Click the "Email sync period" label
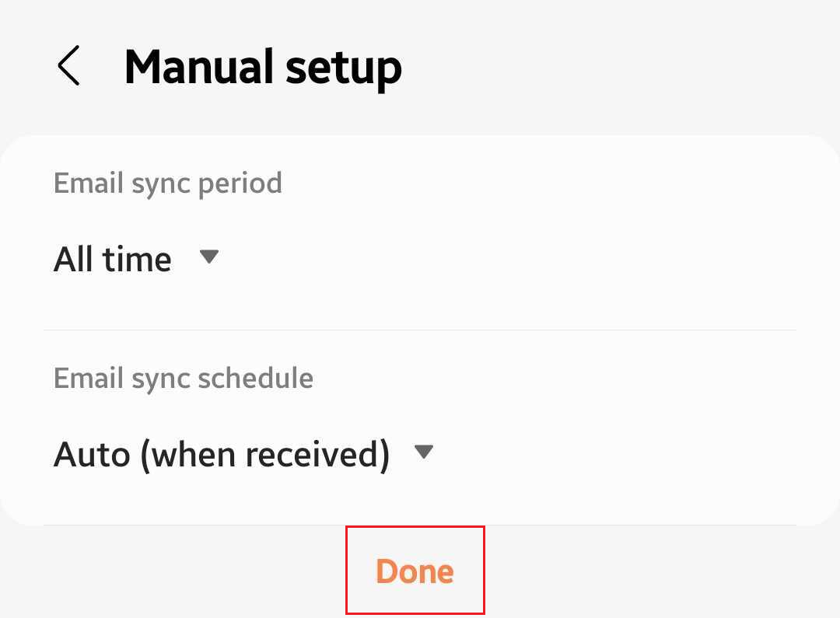This screenshot has height=618, width=840. pyautogui.click(x=167, y=183)
